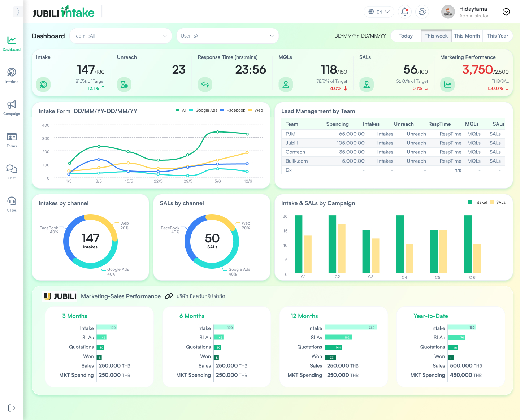
Task: Expand the Team filter dropdown
Action: point(120,36)
